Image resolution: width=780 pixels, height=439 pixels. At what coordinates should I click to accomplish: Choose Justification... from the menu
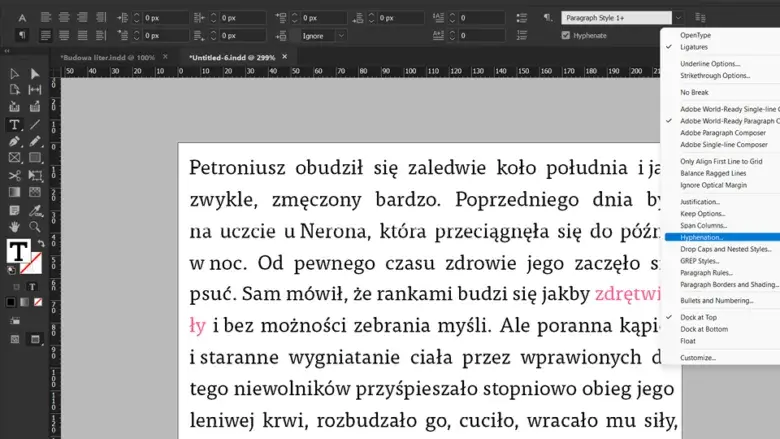tap(699, 202)
